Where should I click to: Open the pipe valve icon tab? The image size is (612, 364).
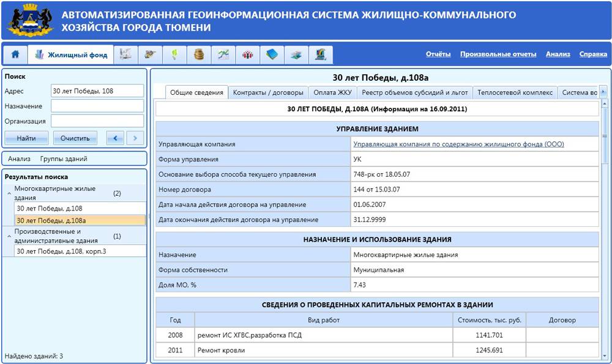coord(151,54)
